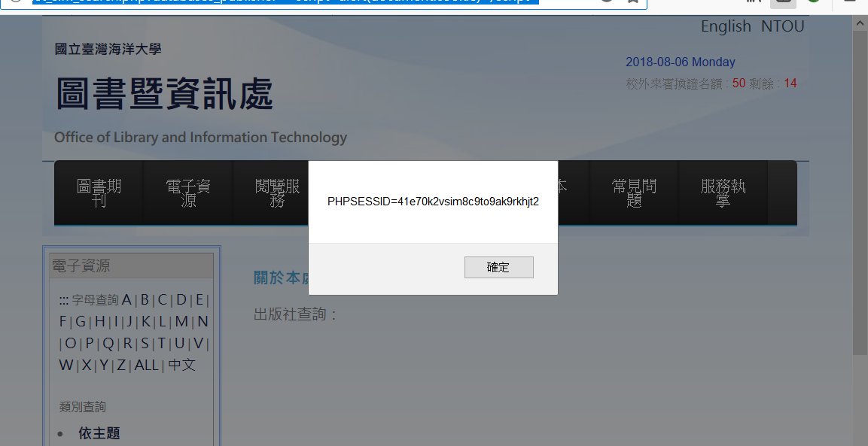
Task: Open the 服務執掌 navigation menu
Action: [x=723, y=193]
